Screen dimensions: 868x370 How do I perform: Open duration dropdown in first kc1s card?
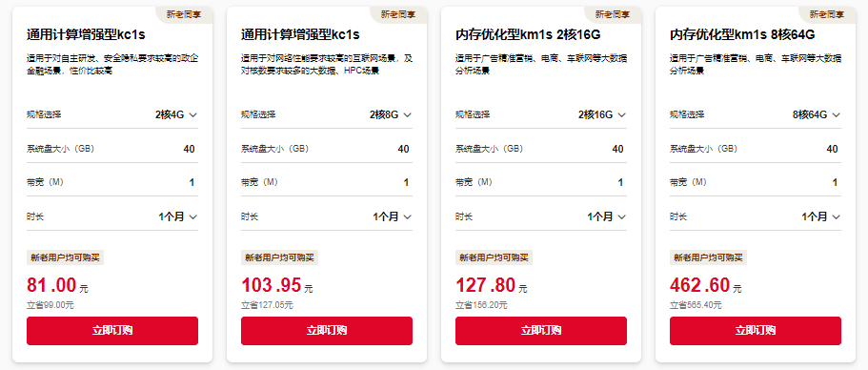pyautogui.click(x=177, y=216)
